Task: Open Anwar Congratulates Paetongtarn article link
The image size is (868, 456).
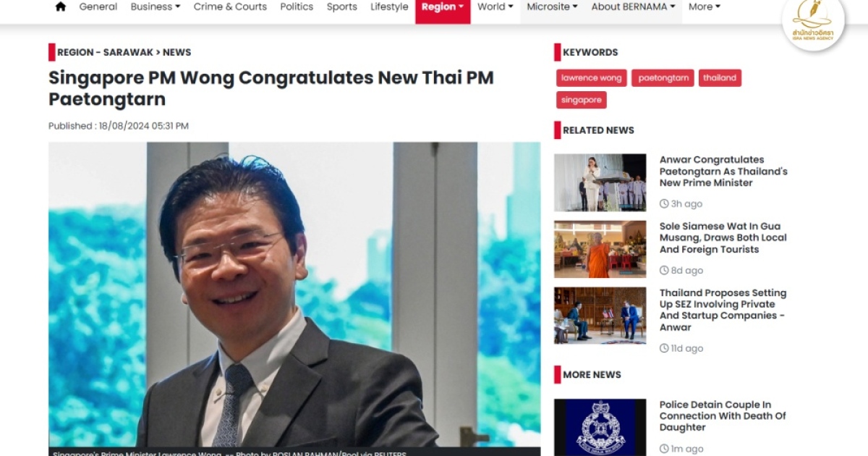Action: coord(723,172)
